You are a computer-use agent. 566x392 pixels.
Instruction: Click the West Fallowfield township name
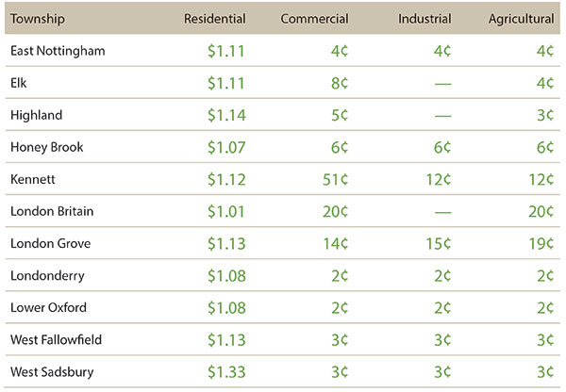(55, 340)
